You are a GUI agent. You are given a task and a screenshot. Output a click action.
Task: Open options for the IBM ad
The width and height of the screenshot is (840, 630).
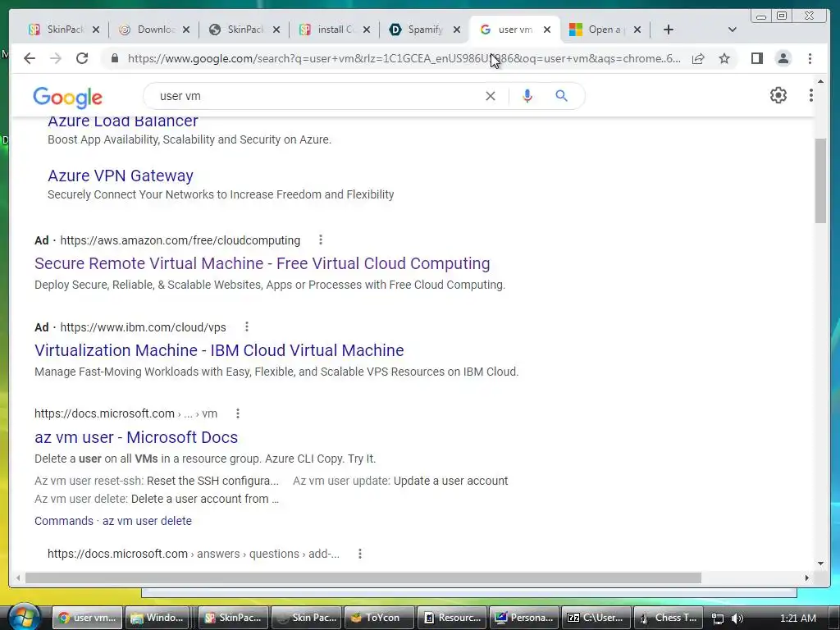pos(246,326)
